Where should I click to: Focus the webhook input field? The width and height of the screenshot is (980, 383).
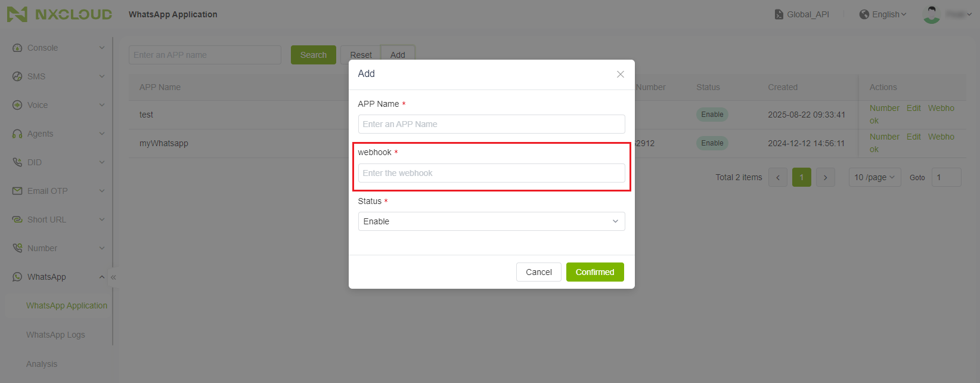tap(491, 173)
